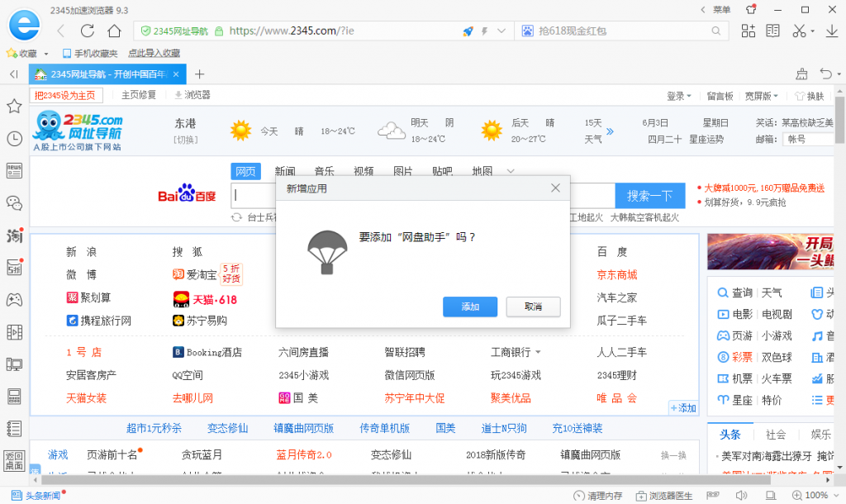846x504 pixels.
Task: Click 把2345设为主页 button
Action: click(65, 96)
